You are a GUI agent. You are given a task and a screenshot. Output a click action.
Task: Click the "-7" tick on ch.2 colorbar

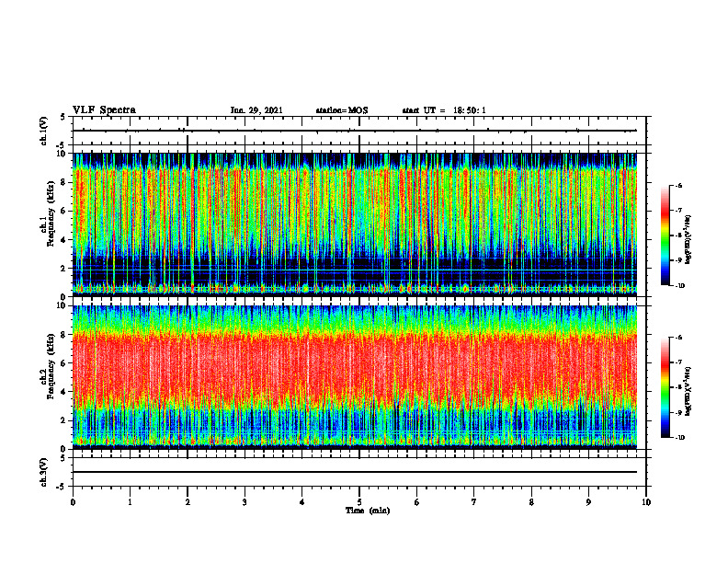tap(679, 362)
